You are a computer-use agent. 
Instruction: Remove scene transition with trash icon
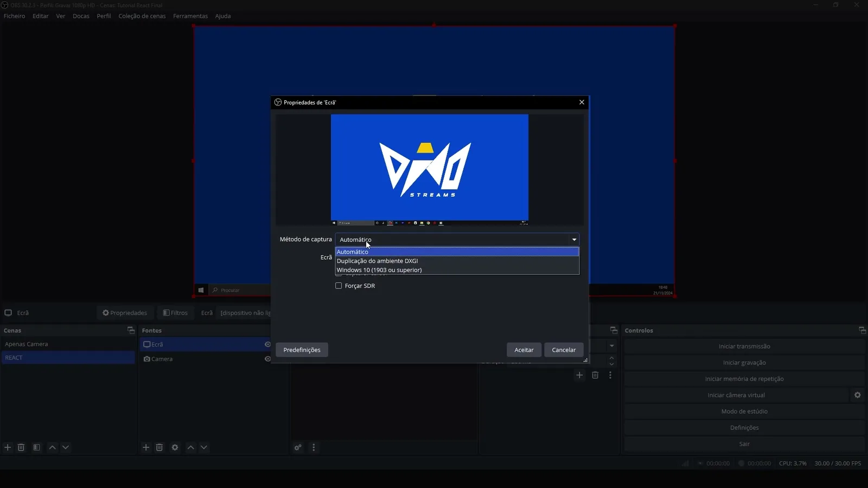pyautogui.click(x=595, y=375)
